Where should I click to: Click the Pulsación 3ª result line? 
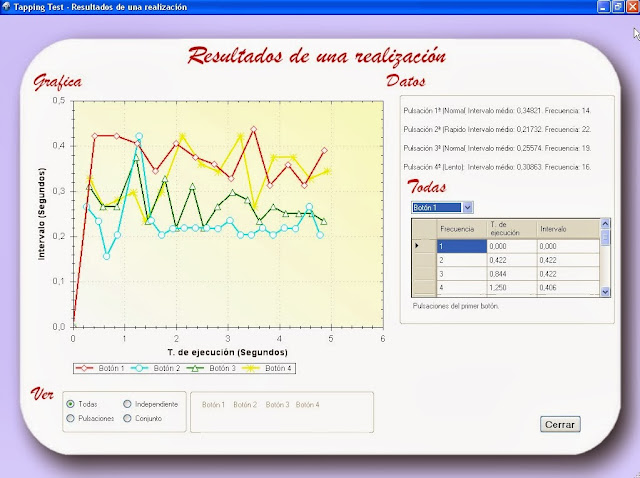497,148
